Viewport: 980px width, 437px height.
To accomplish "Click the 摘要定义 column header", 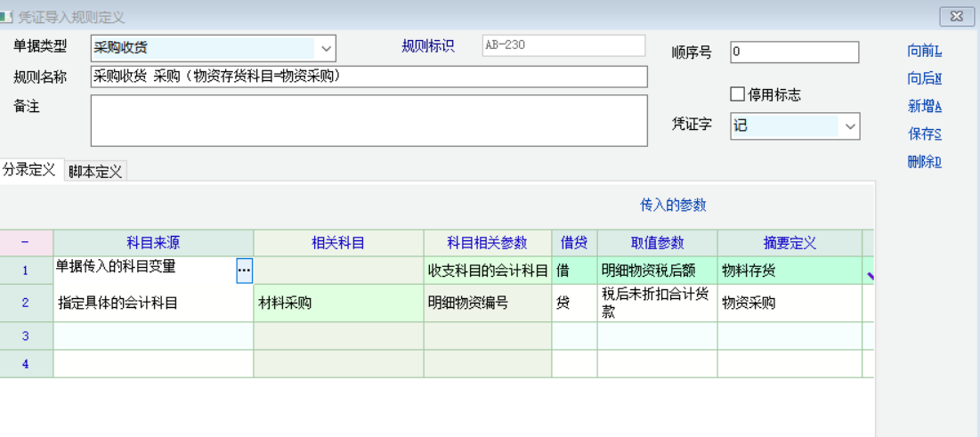I will pos(790,243).
